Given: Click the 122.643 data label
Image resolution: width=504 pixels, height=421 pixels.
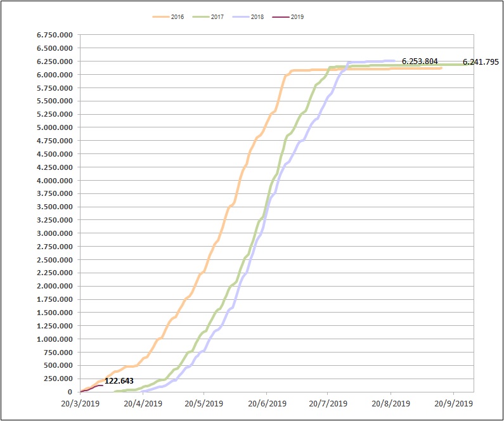Looking at the screenshot, I should coord(119,381).
